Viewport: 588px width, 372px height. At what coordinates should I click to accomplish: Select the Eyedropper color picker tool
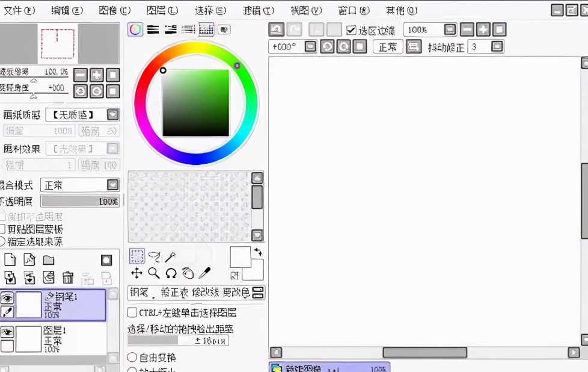pos(204,274)
